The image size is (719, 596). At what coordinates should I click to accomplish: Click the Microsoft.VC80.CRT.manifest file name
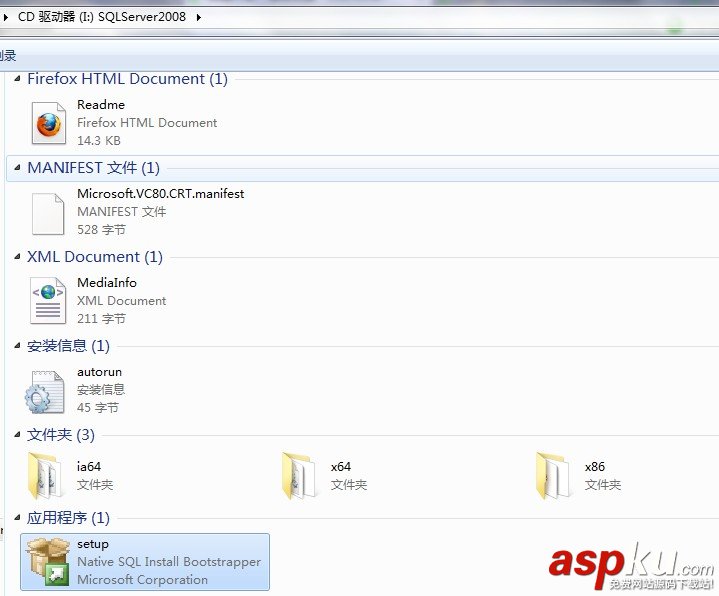[160, 193]
